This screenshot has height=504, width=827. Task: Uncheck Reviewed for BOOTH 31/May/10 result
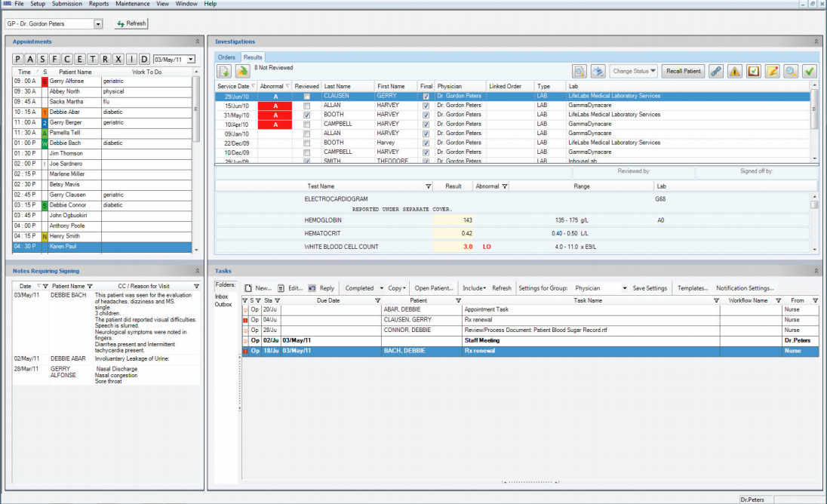[306, 115]
